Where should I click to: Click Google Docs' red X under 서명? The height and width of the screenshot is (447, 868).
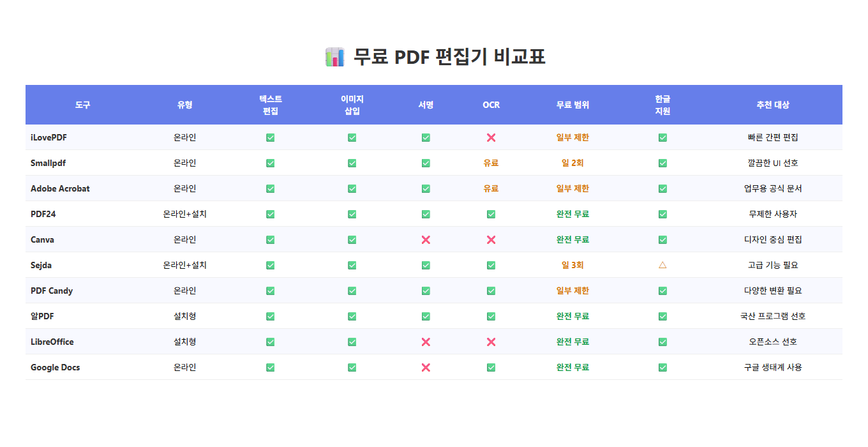click(x=426, y=367)
